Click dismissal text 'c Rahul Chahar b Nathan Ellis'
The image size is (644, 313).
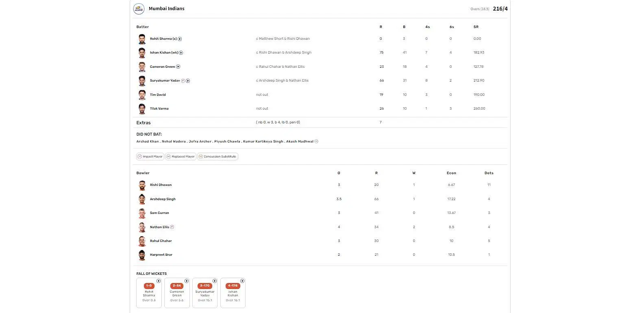point(280,67)
